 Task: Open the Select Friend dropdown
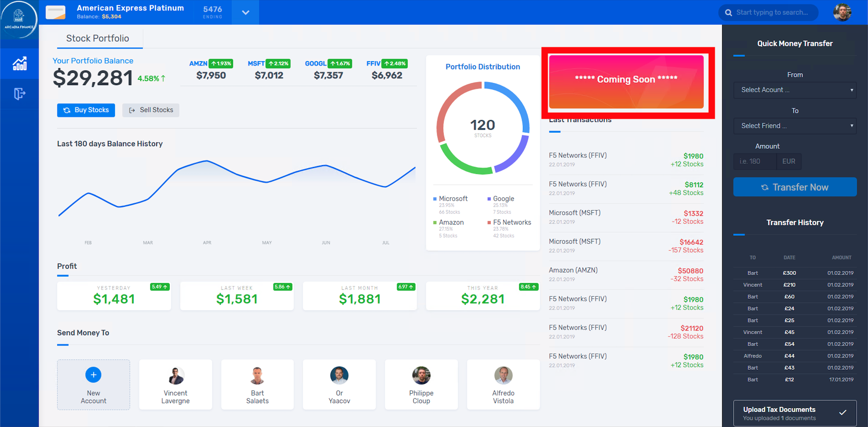(x=795, y=126)
